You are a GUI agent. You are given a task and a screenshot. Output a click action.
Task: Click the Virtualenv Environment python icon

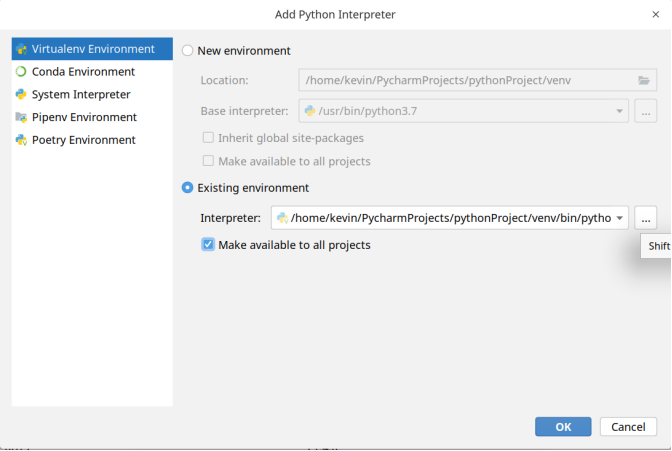tap(21, 49)
